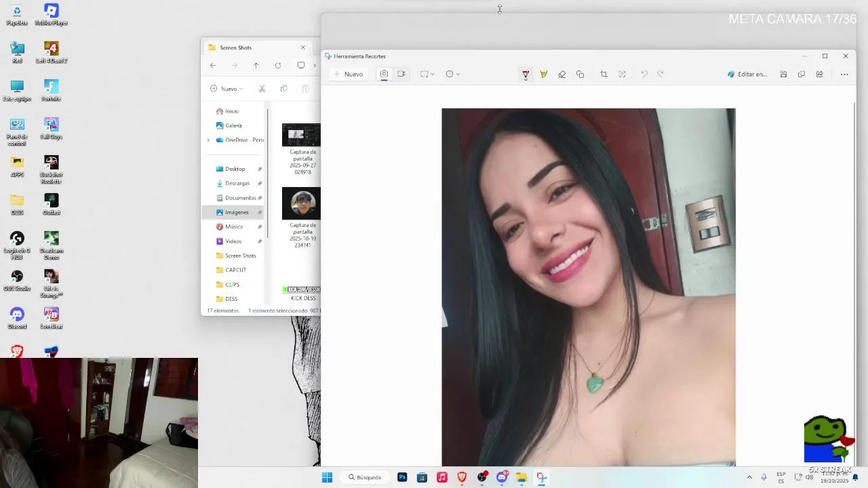868x488 pixels.
Task: Go back in File Explorer
Action: click(213, 65)
